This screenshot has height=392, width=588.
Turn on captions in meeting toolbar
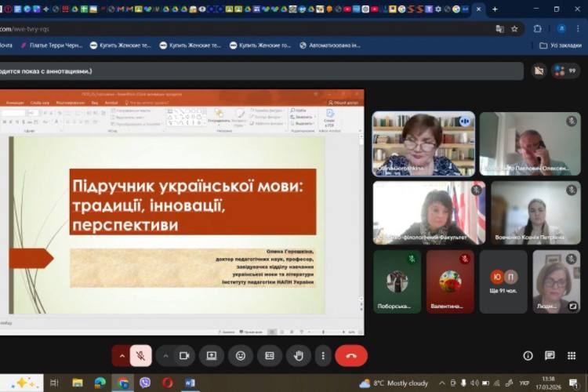[269, 355]
